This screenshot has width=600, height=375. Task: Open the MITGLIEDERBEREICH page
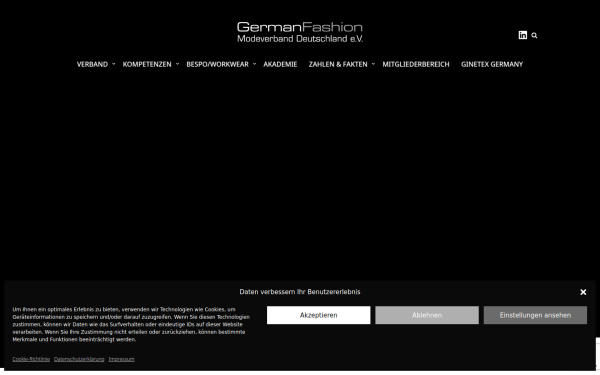pyautogui.click(x=416, y=64)
